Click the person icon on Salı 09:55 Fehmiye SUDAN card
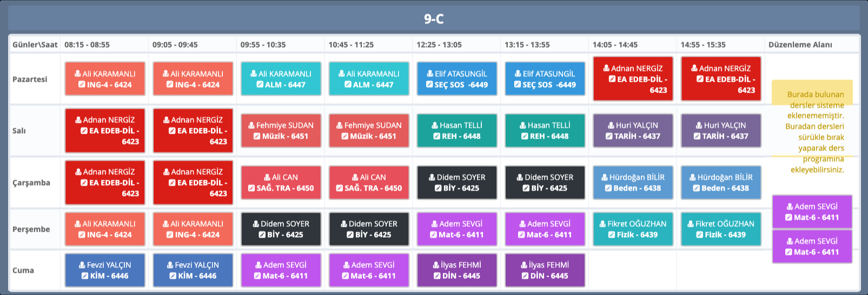 point(251,126)
